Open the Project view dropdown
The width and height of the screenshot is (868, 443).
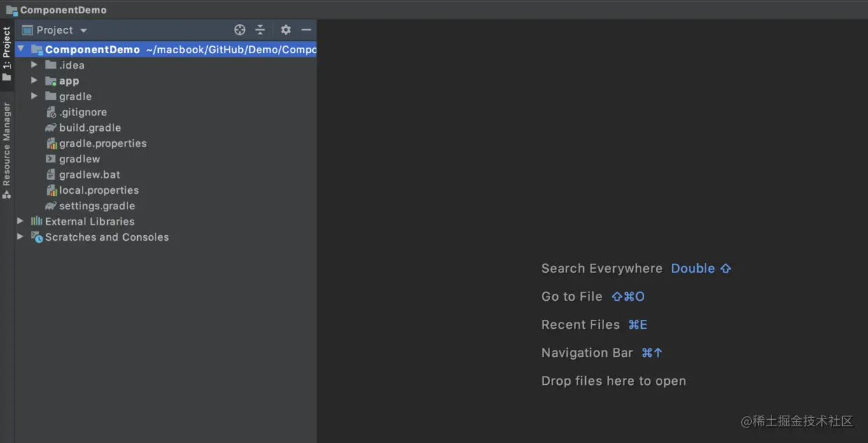(x=83, y=31)
